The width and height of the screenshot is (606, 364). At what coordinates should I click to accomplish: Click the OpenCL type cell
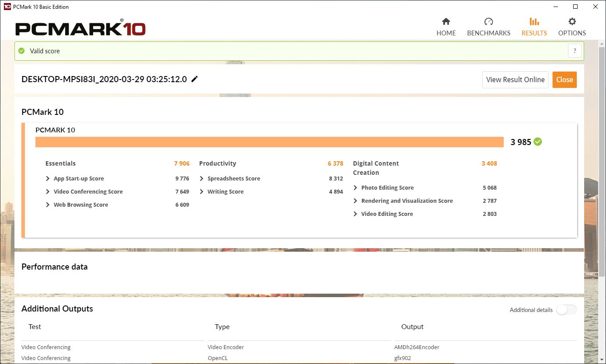click(218, 358)
